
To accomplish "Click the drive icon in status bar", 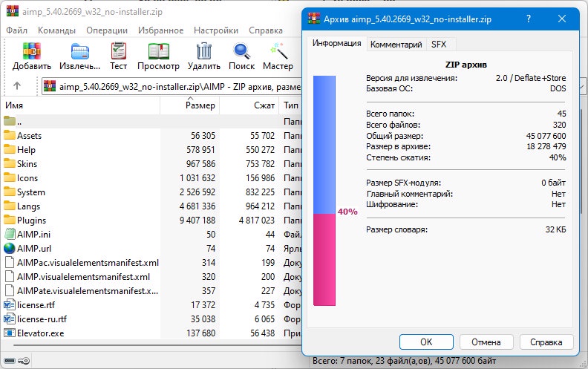I will pos(10,361).
